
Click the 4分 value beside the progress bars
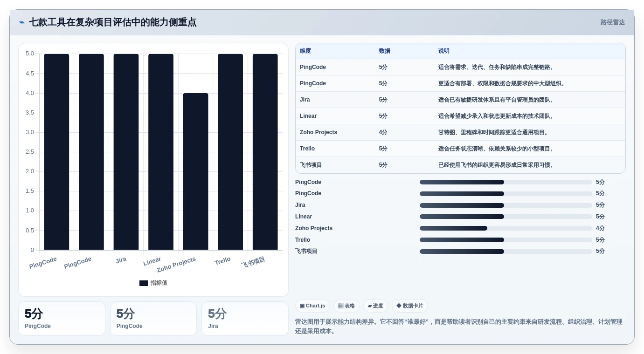(600, 228)
